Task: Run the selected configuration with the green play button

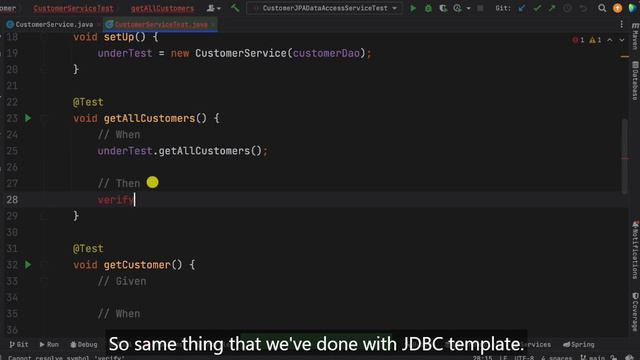Action: pyautogui.click(x=413, y=8)
